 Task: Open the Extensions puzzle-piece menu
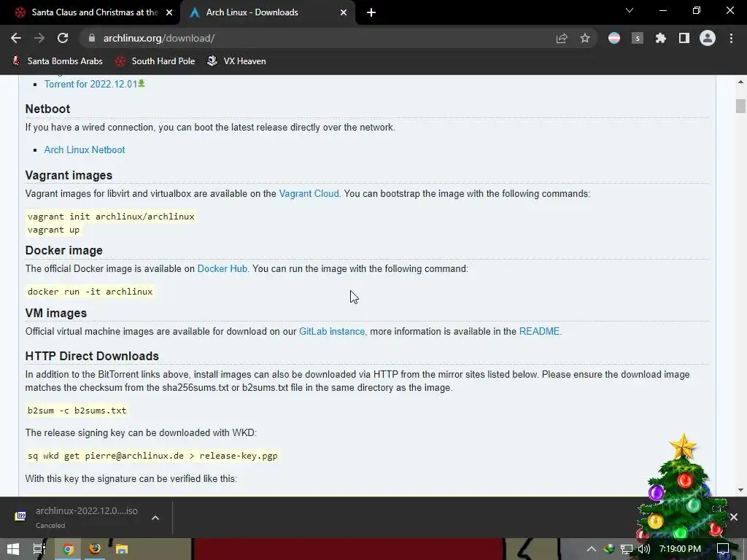point(660,38)
